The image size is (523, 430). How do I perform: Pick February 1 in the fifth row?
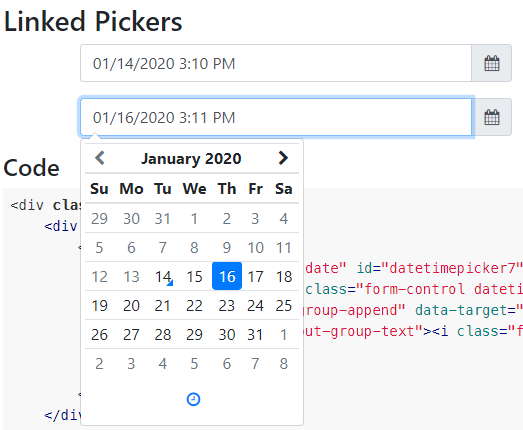284,334
